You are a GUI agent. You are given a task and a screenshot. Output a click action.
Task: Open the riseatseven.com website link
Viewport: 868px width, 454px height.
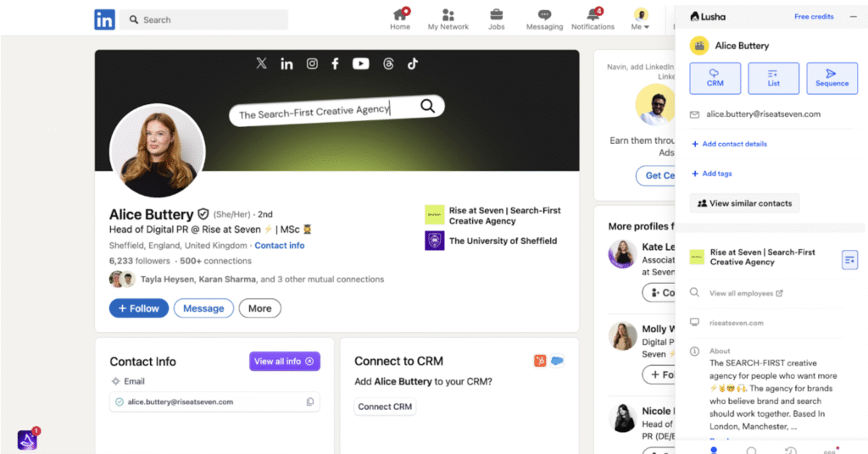point(737,323)
